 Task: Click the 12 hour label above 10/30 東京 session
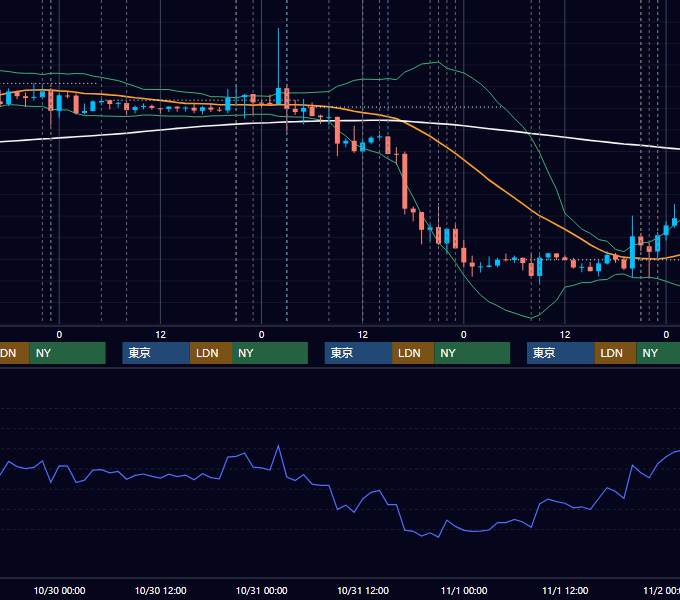[160, 335]
